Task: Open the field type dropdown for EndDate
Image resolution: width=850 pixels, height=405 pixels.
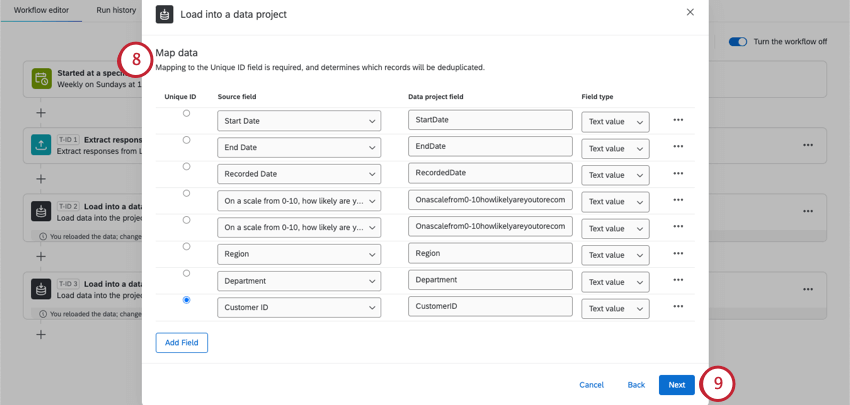Action: pos(615,148)
